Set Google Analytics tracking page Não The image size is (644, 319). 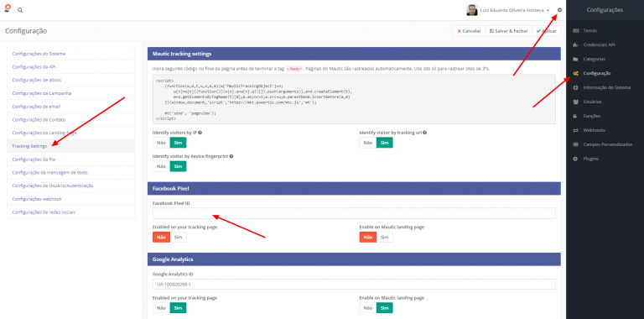(x=161, y=308)
